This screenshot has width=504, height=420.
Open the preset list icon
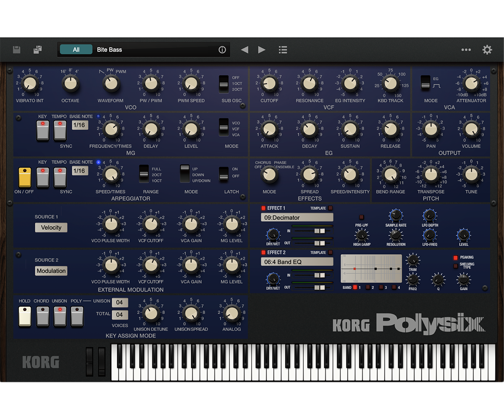(x=283, y=50)
